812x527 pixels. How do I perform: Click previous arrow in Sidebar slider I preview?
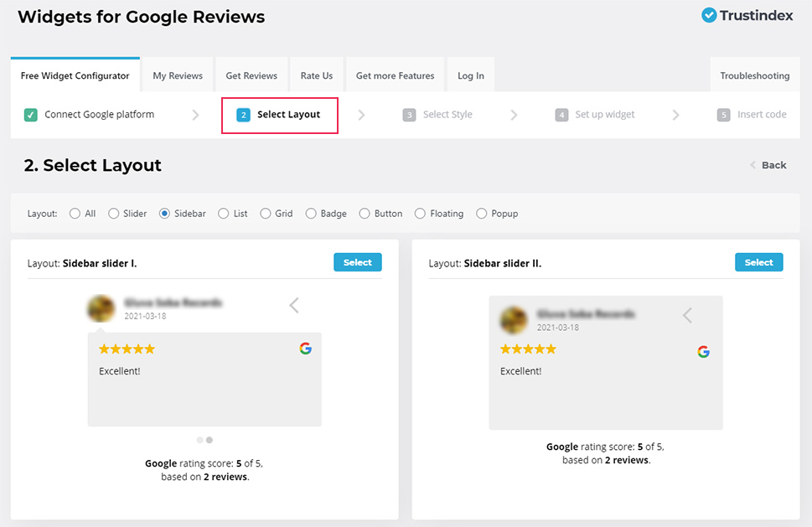coord(294,306)
